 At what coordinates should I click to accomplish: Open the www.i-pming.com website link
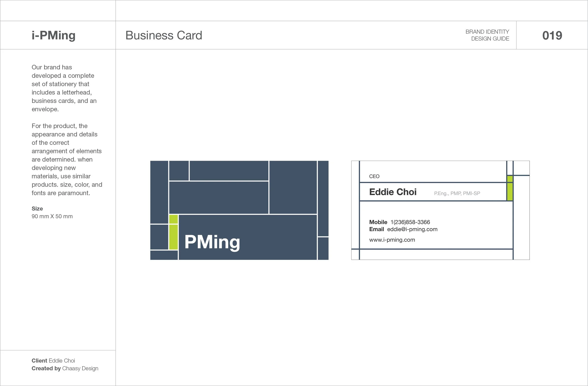click(x=392, y=240)
